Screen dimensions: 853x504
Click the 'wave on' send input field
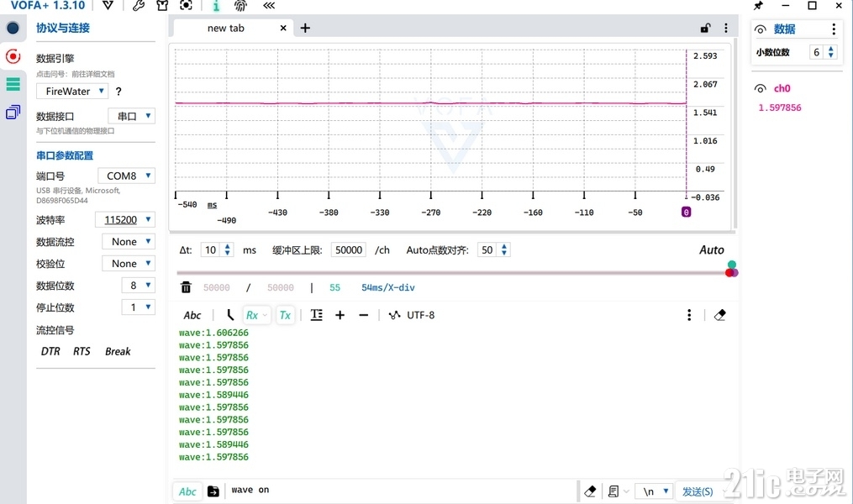(x=402, y=490)
